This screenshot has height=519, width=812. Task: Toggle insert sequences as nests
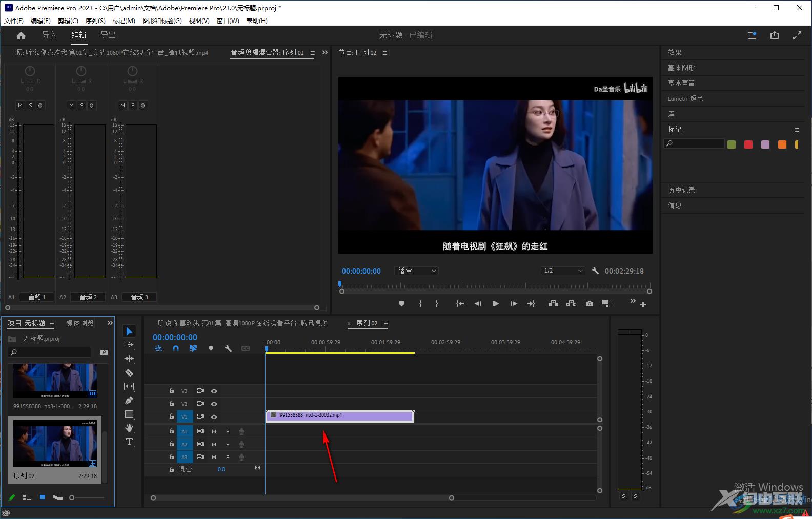[x=158, y=348]
